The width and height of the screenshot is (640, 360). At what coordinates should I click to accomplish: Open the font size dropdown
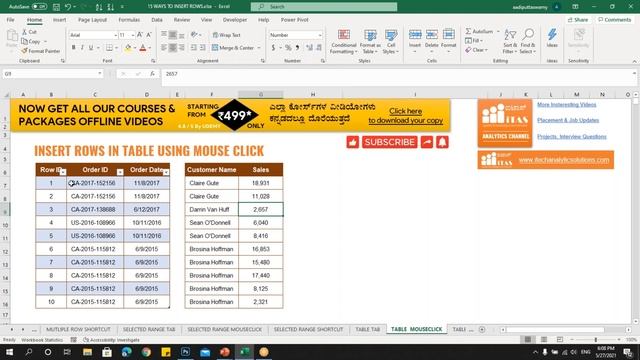[x=133, y=36]
